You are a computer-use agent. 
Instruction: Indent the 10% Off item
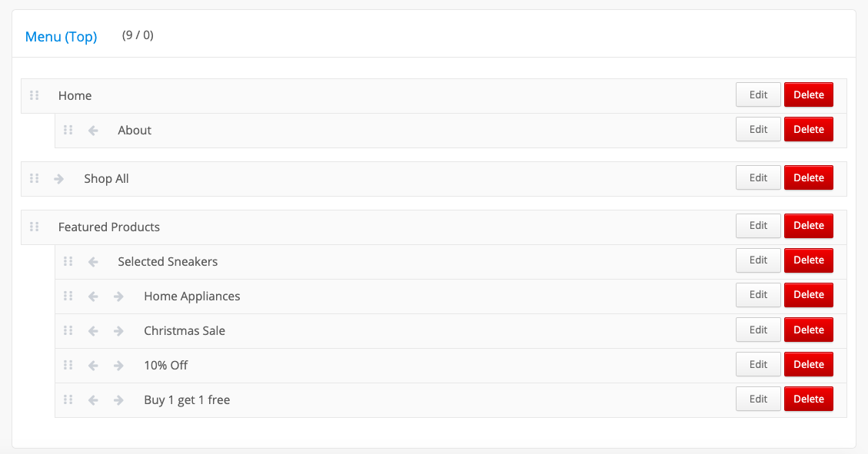coord(118,366)
